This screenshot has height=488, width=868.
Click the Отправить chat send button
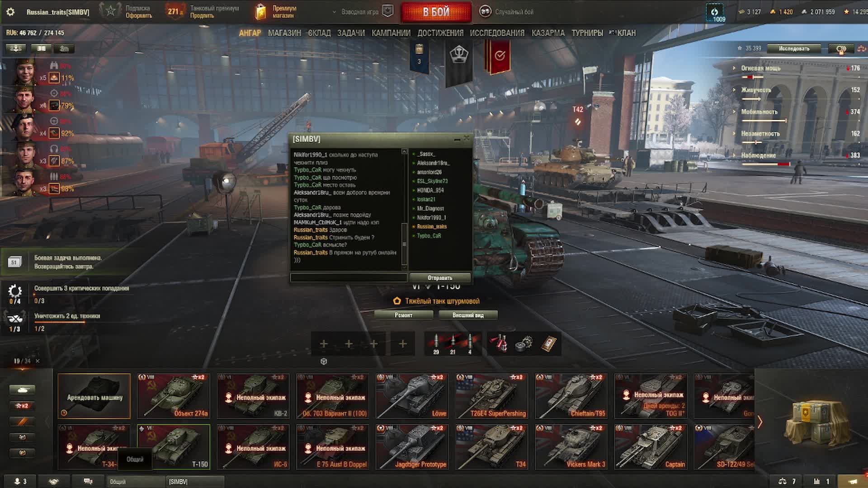point(440,278)
